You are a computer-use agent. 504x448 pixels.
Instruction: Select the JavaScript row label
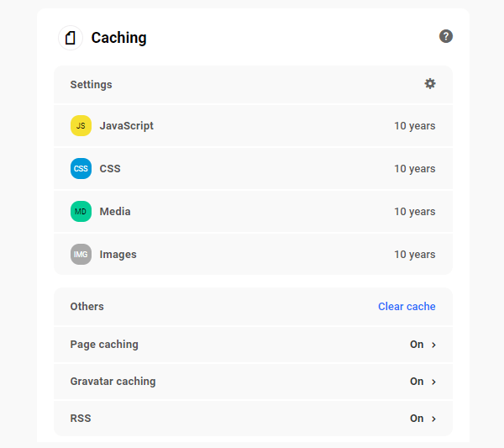(126, 126)
